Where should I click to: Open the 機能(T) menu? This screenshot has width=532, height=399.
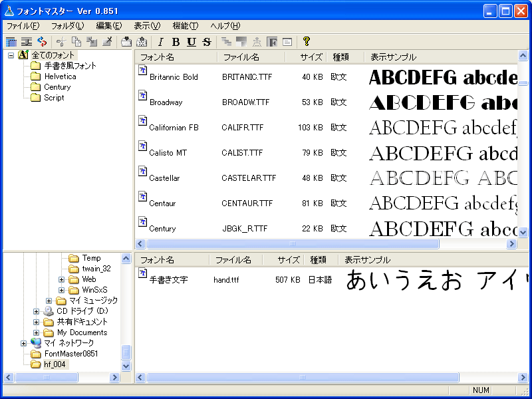(x=185, y=26)
